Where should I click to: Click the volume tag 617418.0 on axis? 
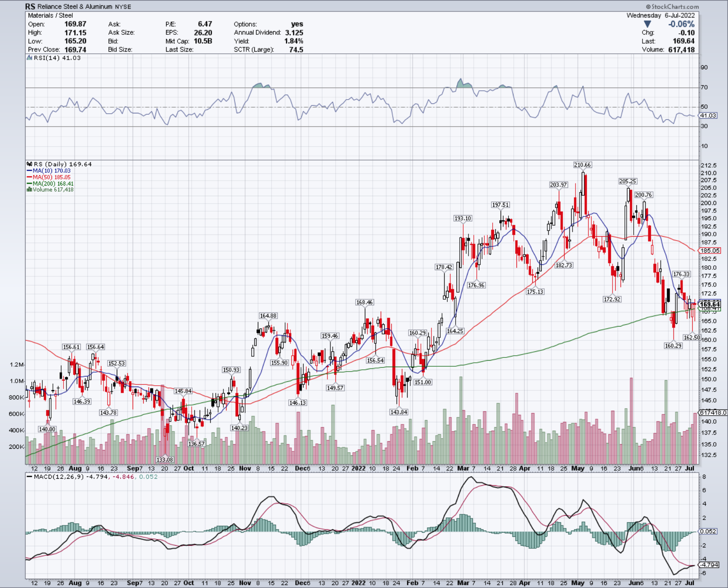point(713,413)
